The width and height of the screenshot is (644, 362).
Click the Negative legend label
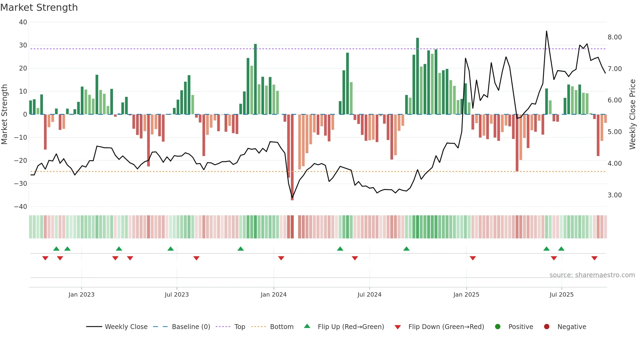(572, 327)
